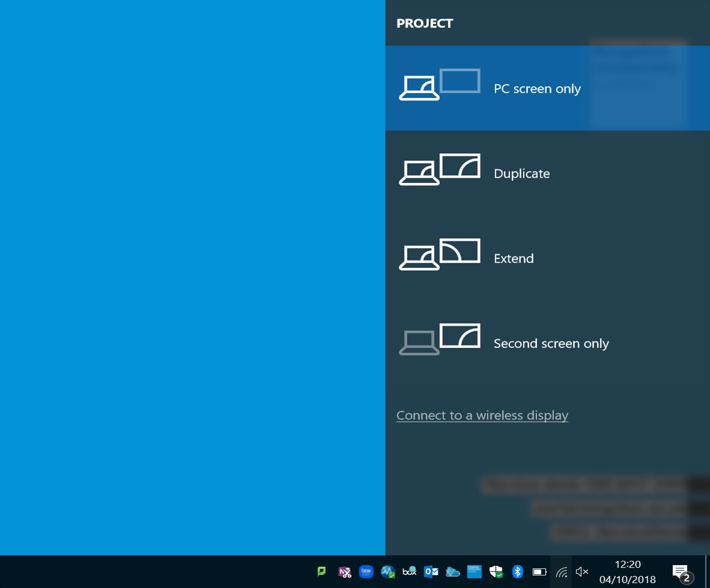Open Greenshot from the system tray

(x=321, y=572)
